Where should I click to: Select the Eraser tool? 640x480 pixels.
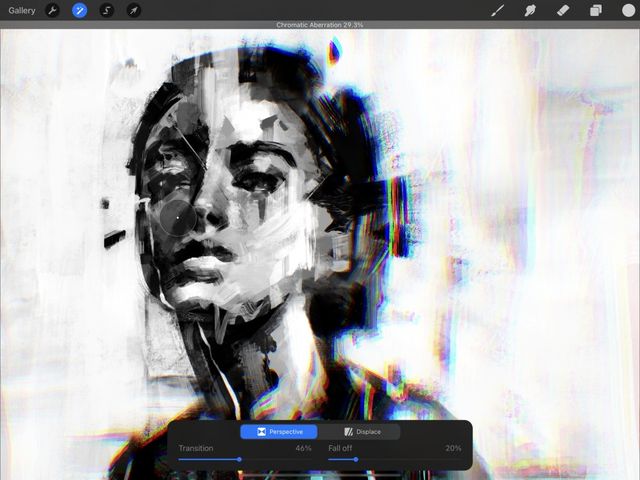pos(563,11)
